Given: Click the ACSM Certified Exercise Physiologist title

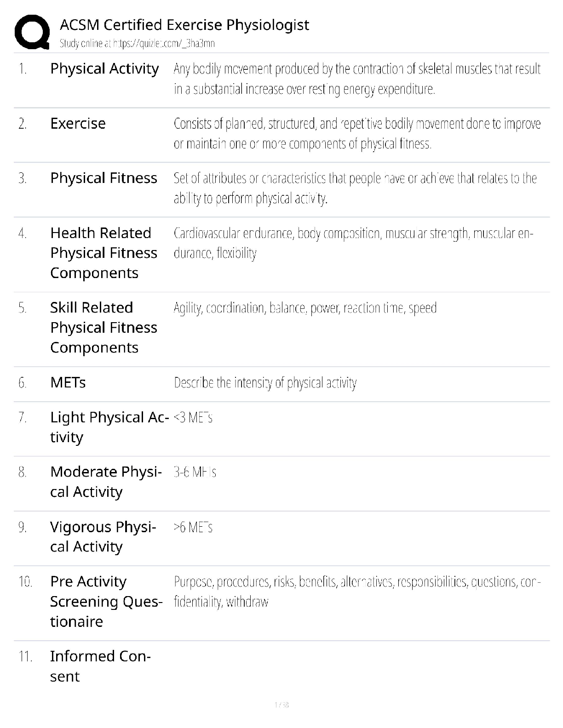Looking at the screenshot, I should [x=184, y=24].
